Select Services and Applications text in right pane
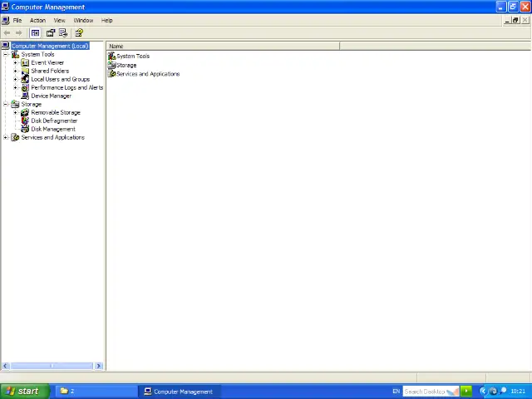The image size is (532, 399). click(148, 74)
